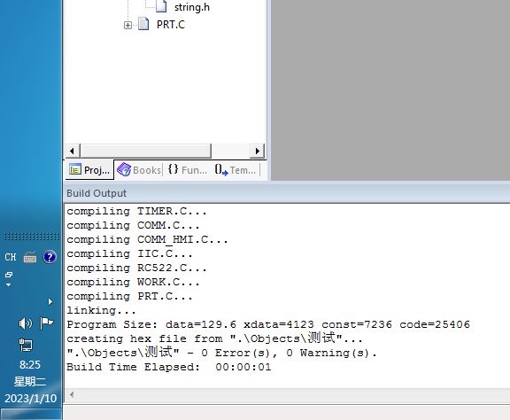Click the '0 Error(s), 0 Warning(s)' line

(x=222, y=353)
